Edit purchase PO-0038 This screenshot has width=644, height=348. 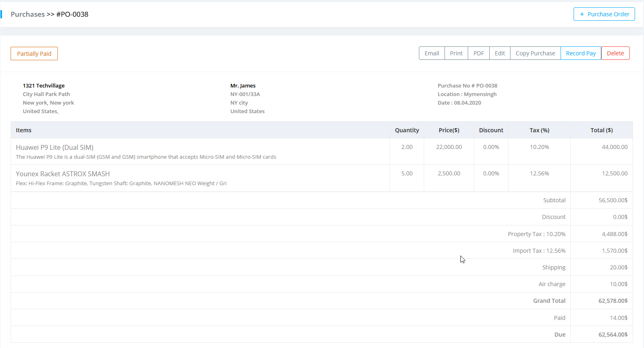click(x=499, y=53)
